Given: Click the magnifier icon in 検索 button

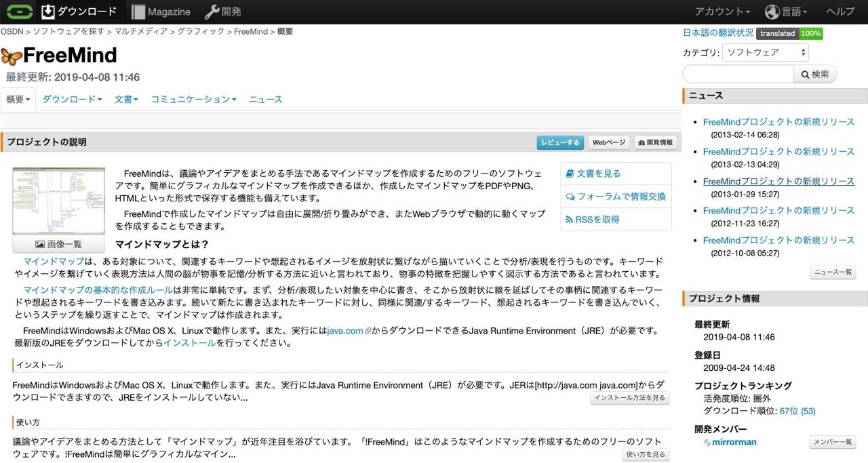Looking at the screenshot, I should pos(806,75).
